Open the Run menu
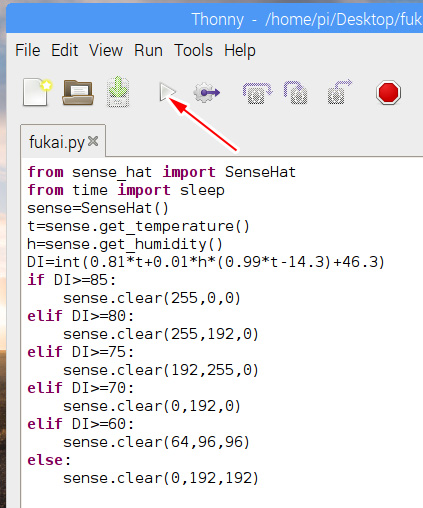 point(148,51)
